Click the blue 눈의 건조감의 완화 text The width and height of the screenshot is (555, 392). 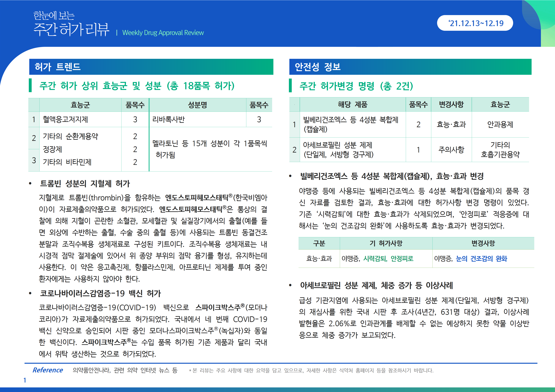tap(481, 259)
